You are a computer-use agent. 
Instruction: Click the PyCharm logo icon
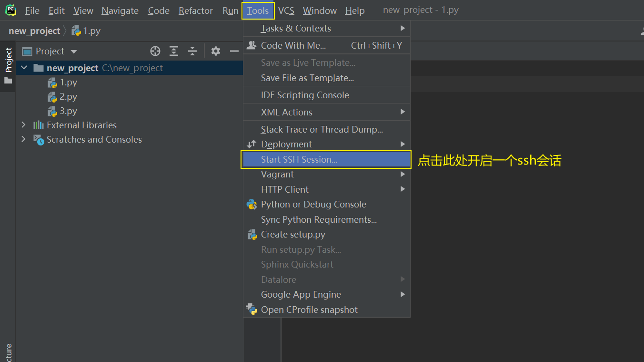click(10, 10)
